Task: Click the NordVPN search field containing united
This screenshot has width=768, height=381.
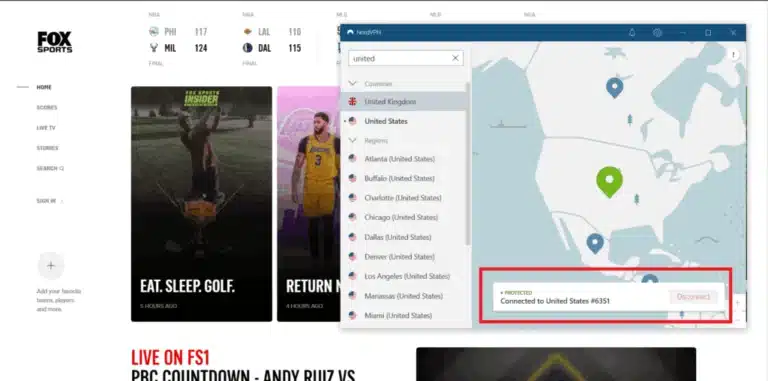Action: coord(406,58)
